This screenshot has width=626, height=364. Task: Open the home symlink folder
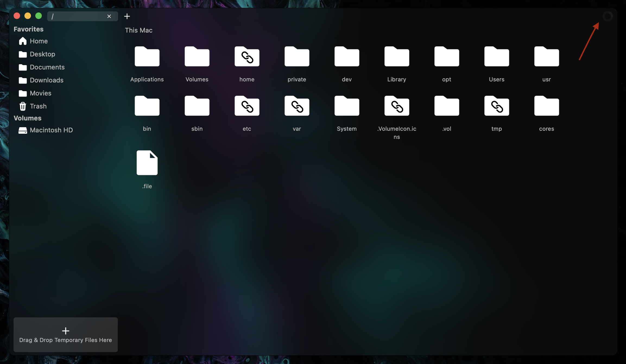click(x=247, y=57)
